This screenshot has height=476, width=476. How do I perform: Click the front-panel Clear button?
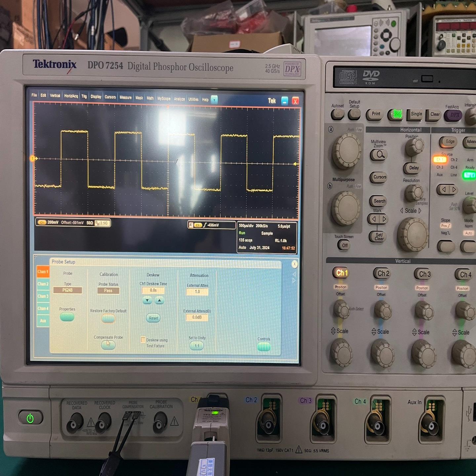(434, 115)
